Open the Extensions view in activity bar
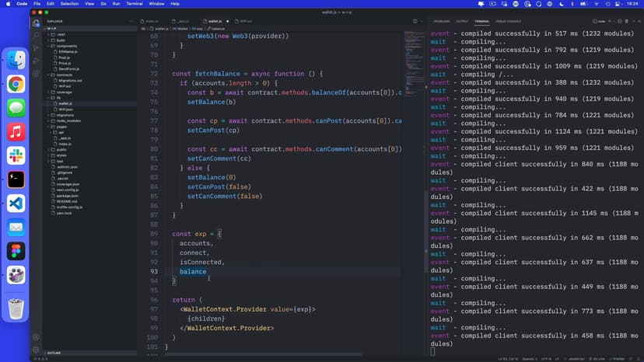The image size is (644, 362). pos(36,73)
